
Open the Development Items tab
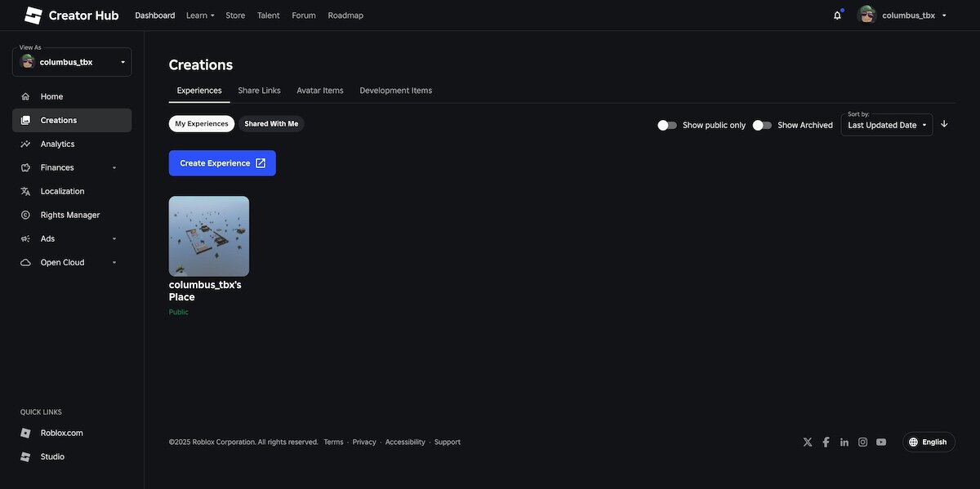click(395, 91)
